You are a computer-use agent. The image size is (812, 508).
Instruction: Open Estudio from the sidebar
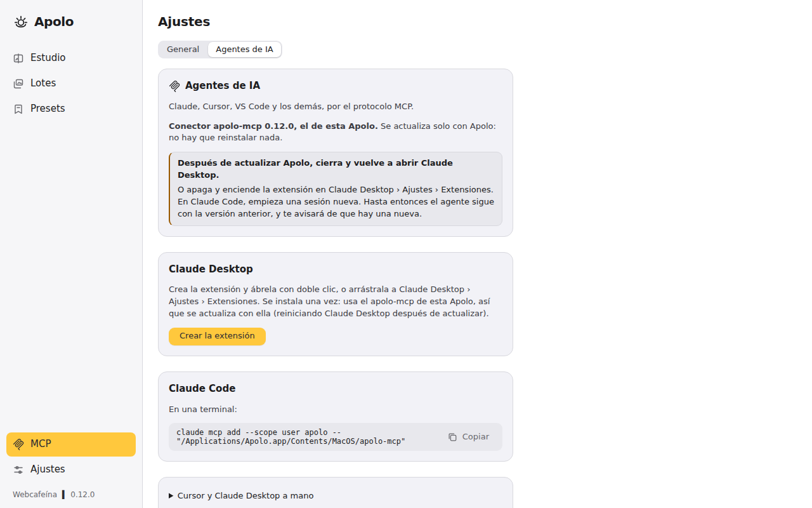pyautogui.click(x=71, y=58)
